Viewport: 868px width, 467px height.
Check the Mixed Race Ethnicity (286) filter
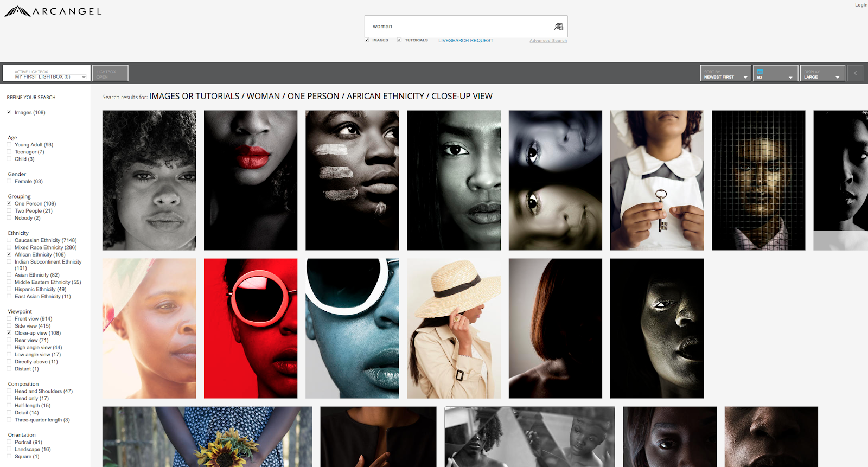9,247
